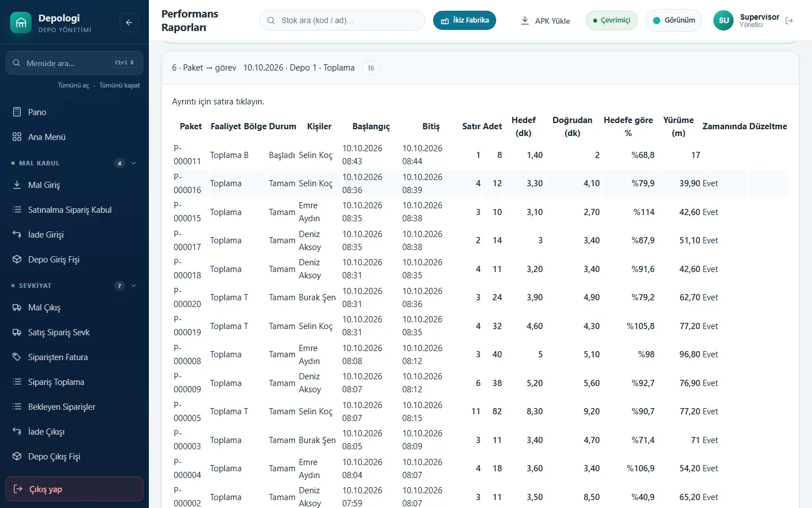The height and width of the screenshot is (508, 812).
Task: Open the Bekleyen Siparişler menu item
Action: tap(74, 407)
